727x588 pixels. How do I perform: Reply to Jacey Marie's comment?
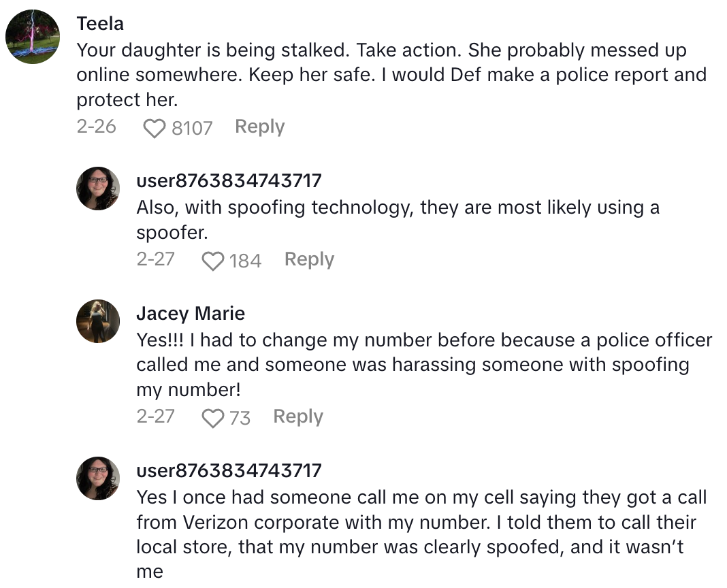[297, 416]
